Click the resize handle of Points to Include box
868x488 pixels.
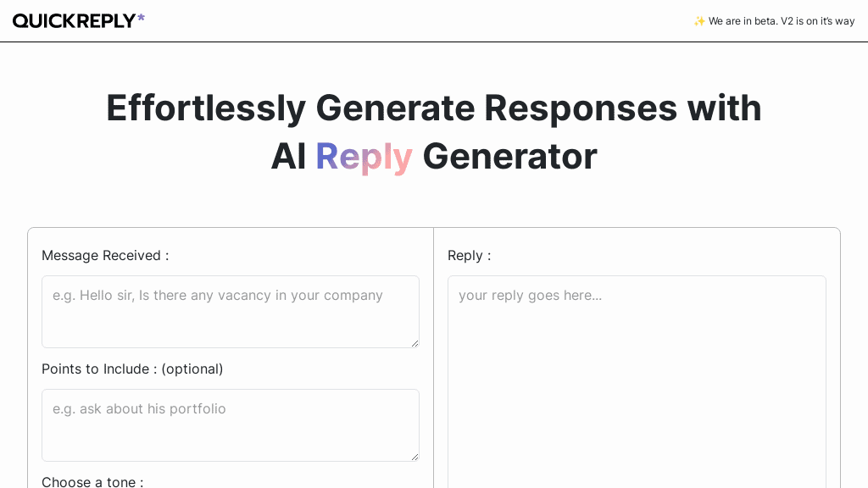click(x=415, y=457)
